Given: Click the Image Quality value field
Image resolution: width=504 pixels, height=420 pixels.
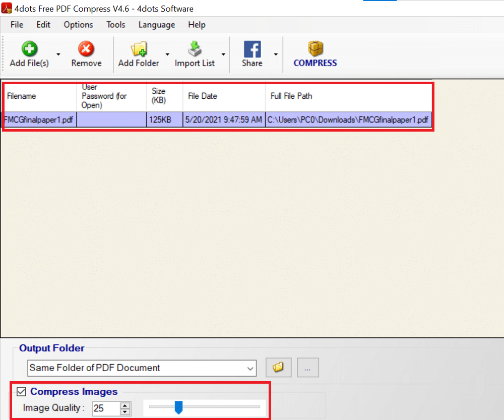Looking at the screenshot, I should pos(106,408).
